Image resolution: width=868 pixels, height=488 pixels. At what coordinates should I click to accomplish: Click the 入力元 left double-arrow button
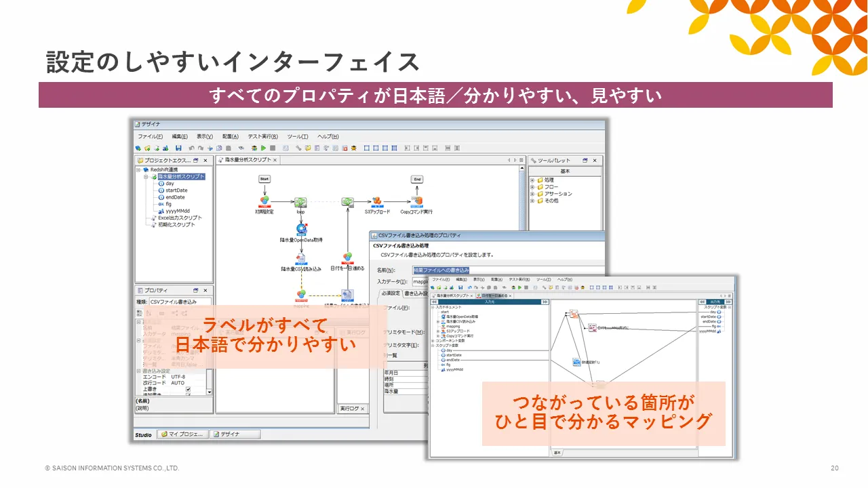[434, 302]
